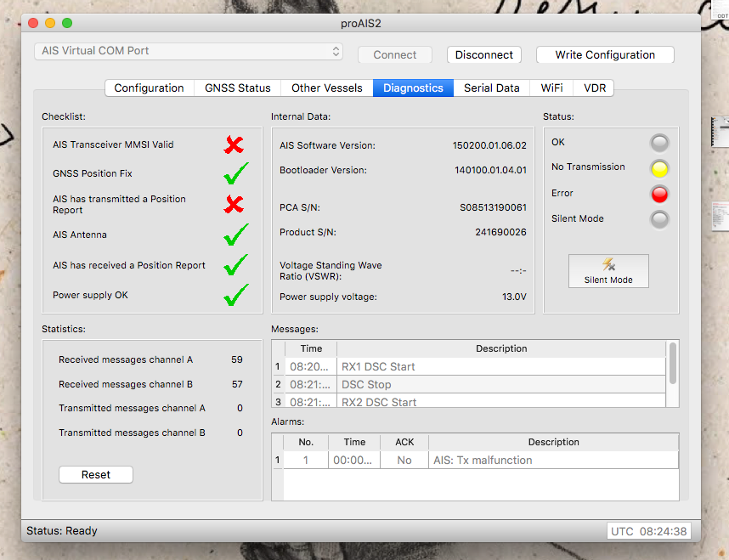Click the Messages Description column header
This screenshot has width=729, height=560.
coord(501,348)
